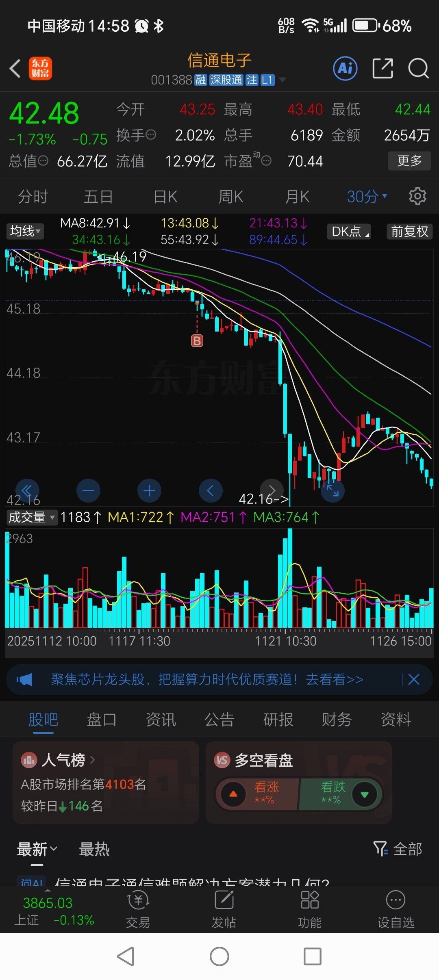This screenshot has width=439, height=980.
Task: Tap the A股市场排名第4103名 text
Action: (x=84, y=784)
